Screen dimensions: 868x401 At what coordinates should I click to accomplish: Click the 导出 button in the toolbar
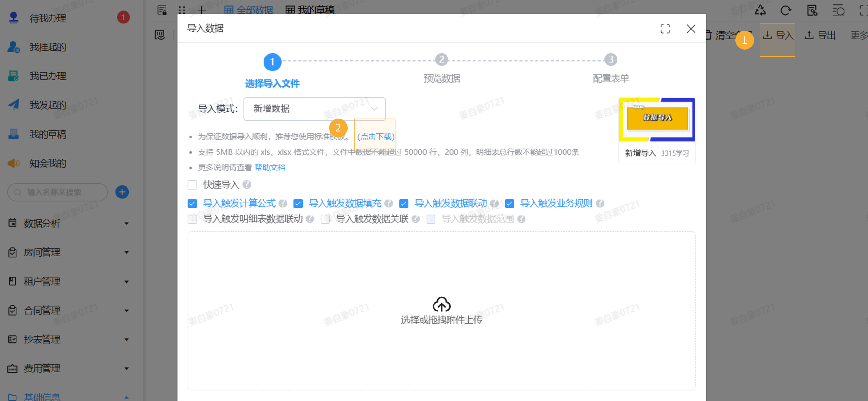pos(820,35)
